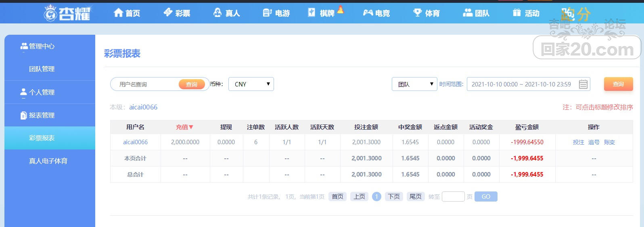
Task: Open the 活动 navigation item
Action: tap(526, 13)
